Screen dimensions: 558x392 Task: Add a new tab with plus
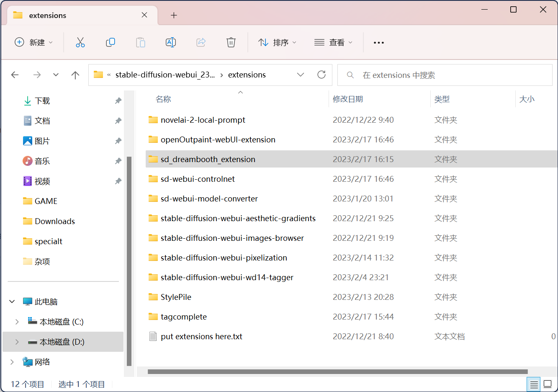(174, 15)
